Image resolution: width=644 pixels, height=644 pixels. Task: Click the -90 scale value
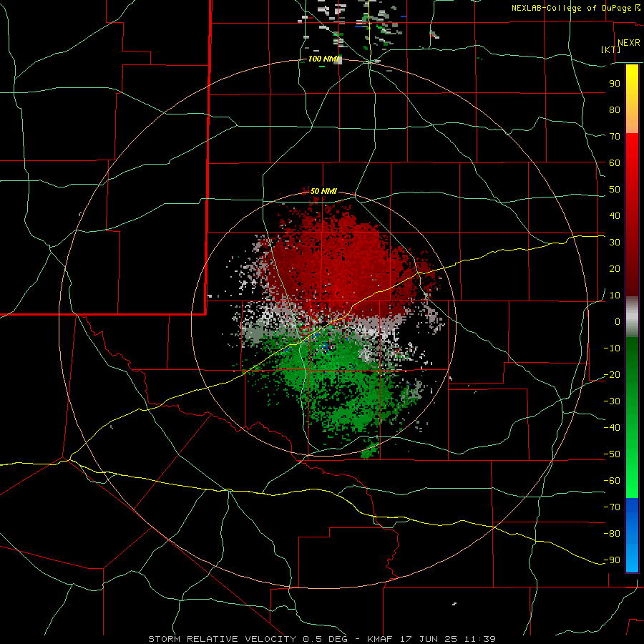(x=612, y=560)
